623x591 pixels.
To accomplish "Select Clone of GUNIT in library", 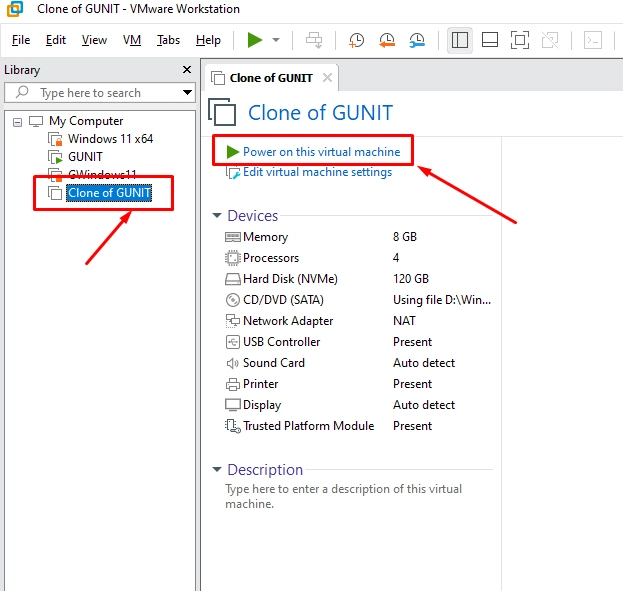I will tap(109, 193).
